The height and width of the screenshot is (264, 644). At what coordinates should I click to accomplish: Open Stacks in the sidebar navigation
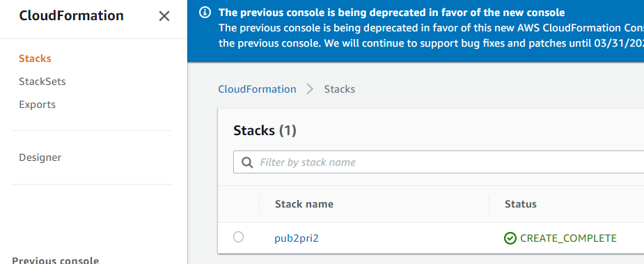click(35, 59)
